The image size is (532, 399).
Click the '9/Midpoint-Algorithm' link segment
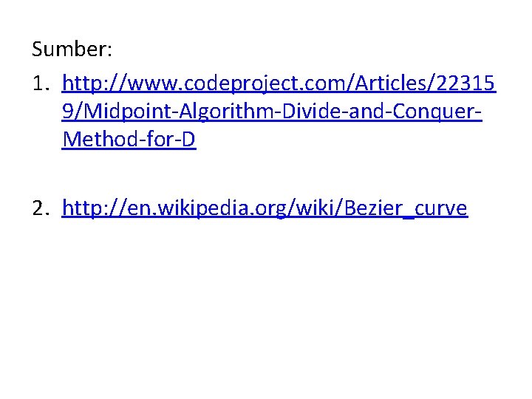click(x=167, y=112)
